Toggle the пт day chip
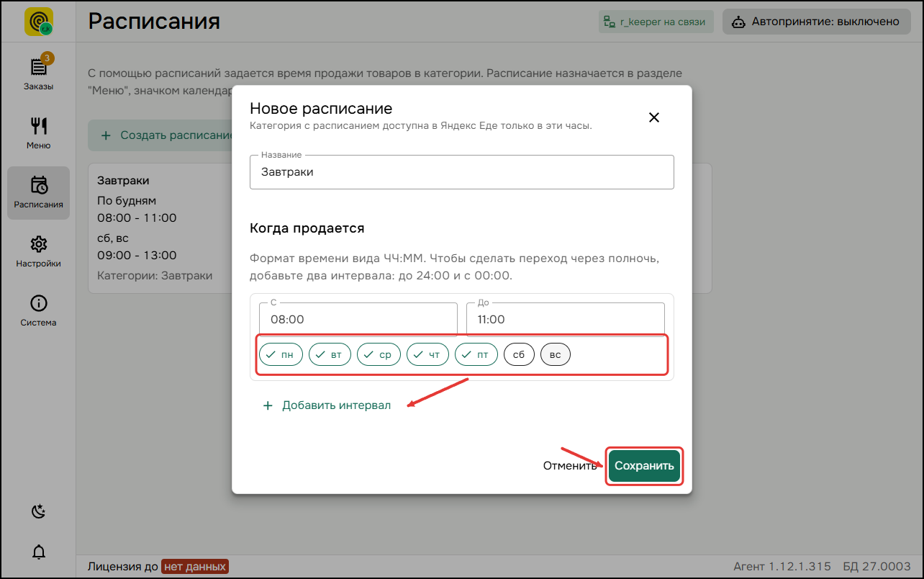 coord(476,355)
